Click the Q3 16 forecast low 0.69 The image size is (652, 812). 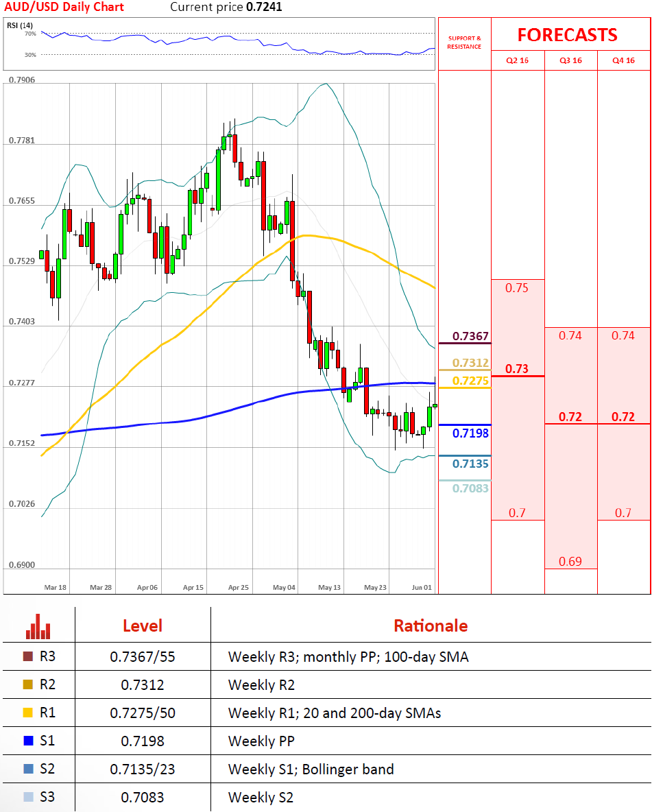(570, 562)
